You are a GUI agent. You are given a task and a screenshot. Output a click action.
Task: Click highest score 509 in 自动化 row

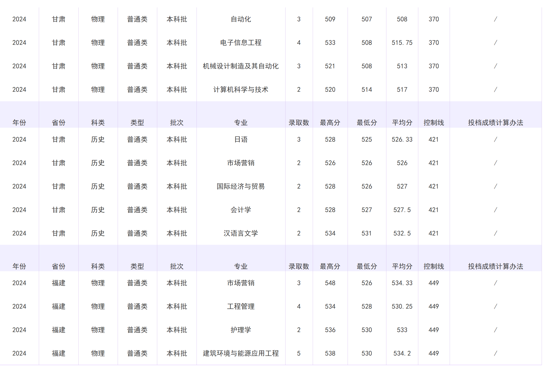click(330, 19)
